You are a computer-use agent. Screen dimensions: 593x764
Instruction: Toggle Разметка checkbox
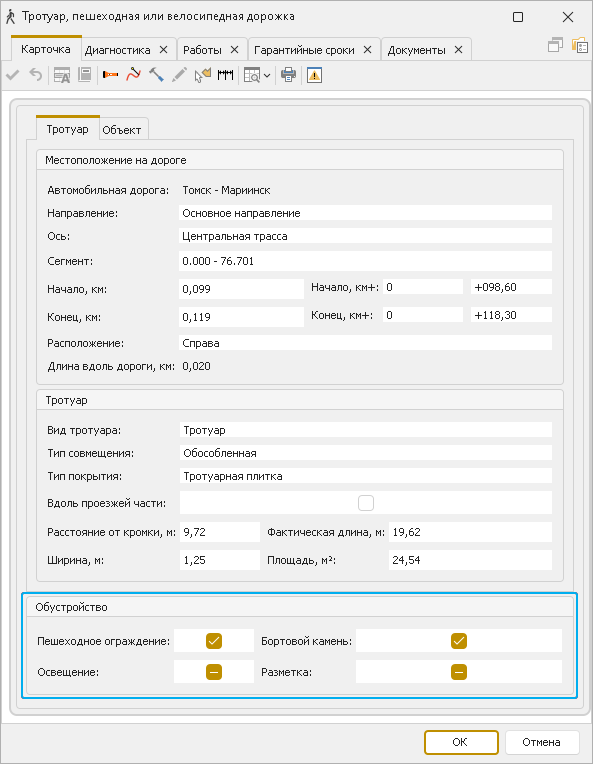point(459,672)
